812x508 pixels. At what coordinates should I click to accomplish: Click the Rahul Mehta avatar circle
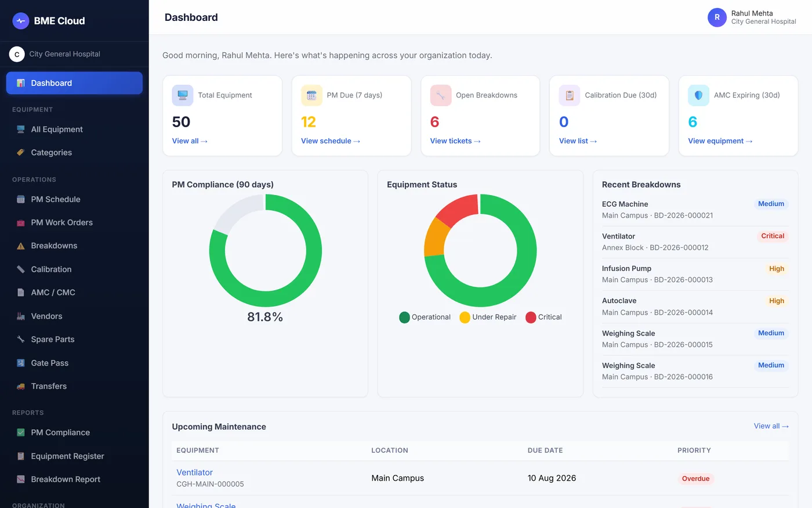[717, 17]
